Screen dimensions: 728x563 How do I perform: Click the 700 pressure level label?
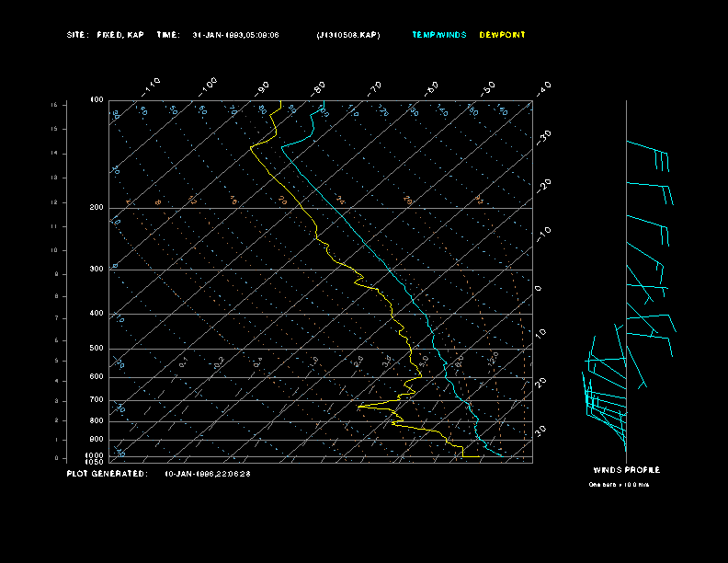click(x=97, y=399)
